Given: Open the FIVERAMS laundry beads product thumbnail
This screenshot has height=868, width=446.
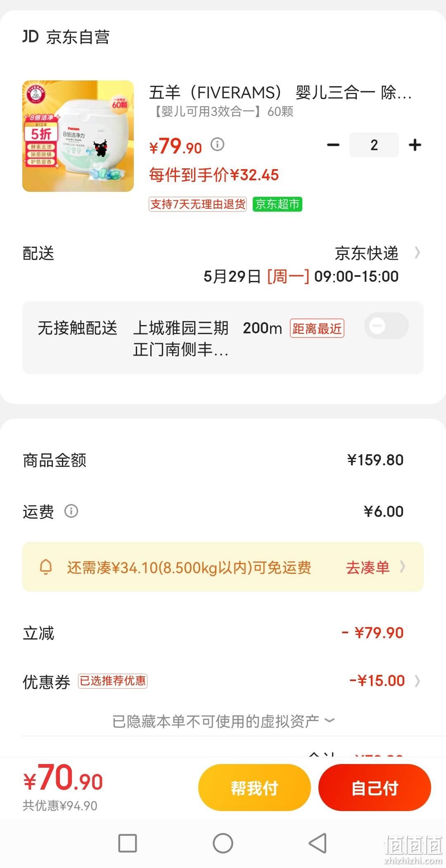Looking at the screenshot, I should [78, 136].
